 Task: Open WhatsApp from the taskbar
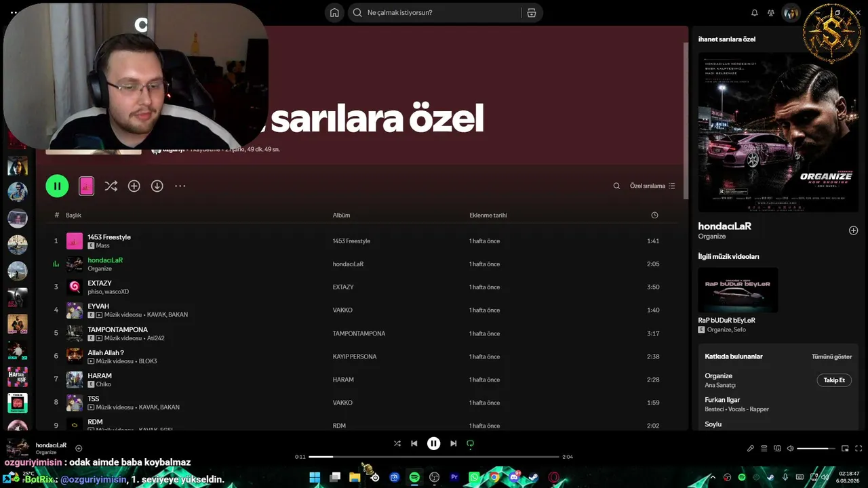coord(474,477)
